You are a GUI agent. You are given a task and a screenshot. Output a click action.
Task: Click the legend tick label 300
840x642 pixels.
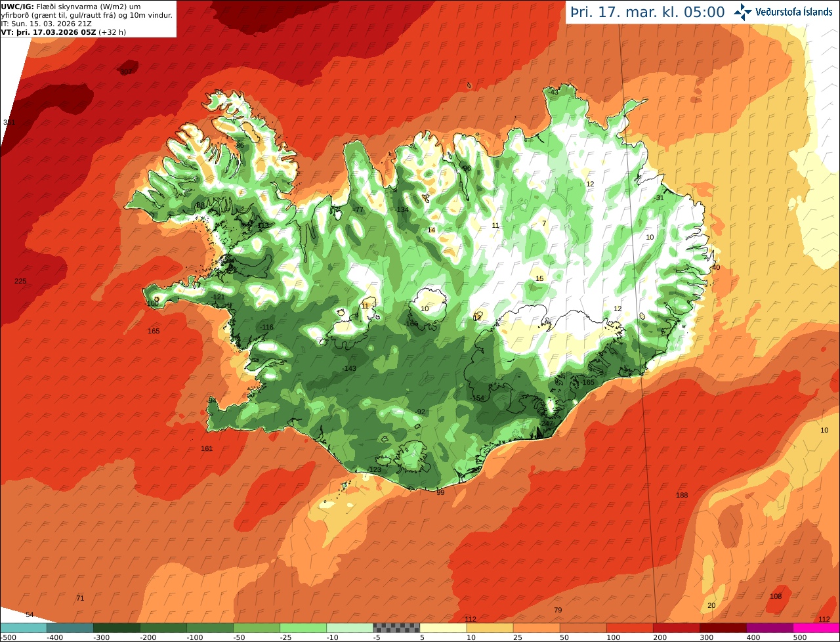tap(707, 637)
